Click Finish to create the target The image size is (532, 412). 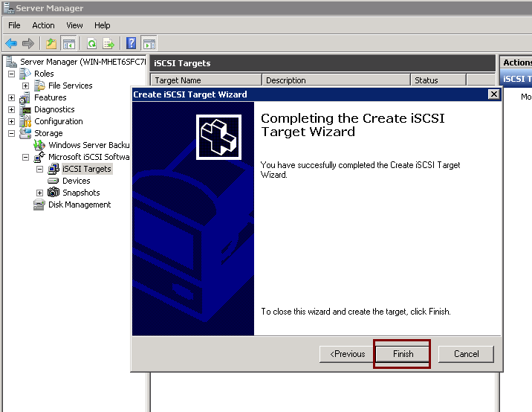[403, 354]
